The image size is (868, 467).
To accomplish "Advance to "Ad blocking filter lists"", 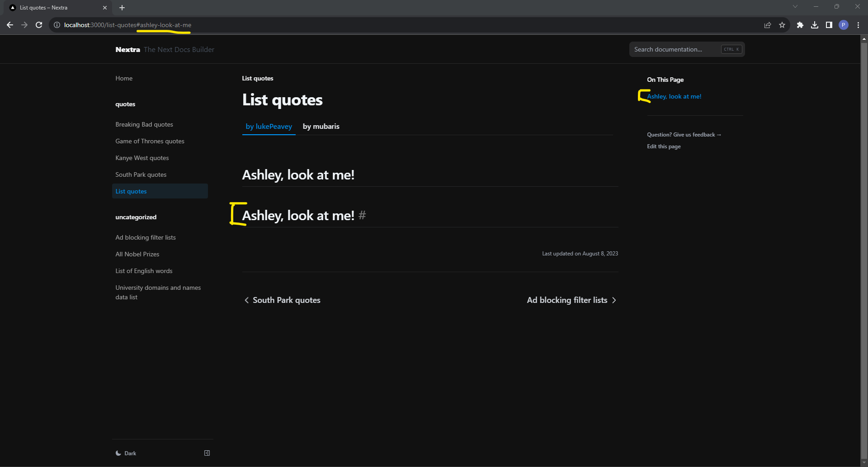I will (567, 300).
